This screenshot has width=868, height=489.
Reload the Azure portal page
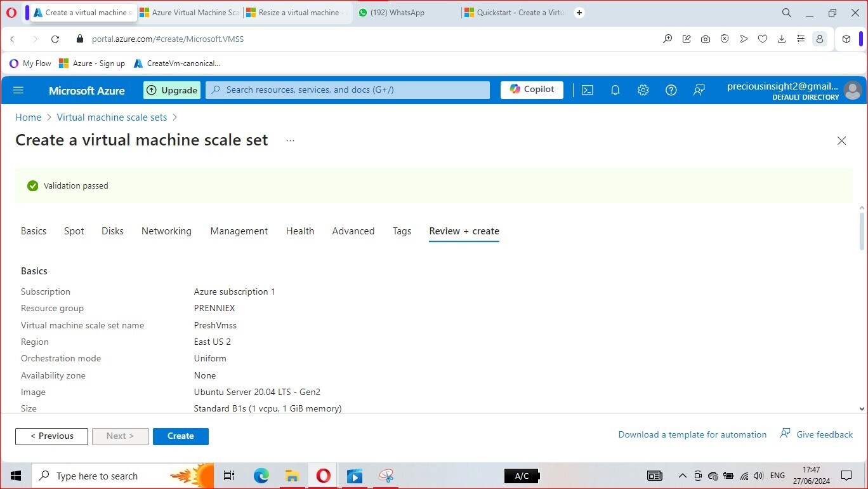55,39
